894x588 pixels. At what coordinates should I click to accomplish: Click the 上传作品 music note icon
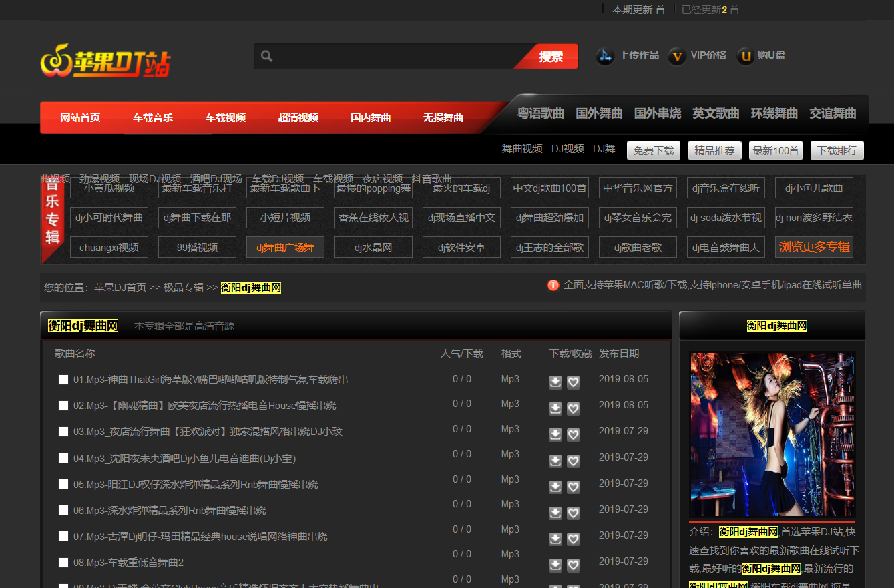(x=605, y=56)
